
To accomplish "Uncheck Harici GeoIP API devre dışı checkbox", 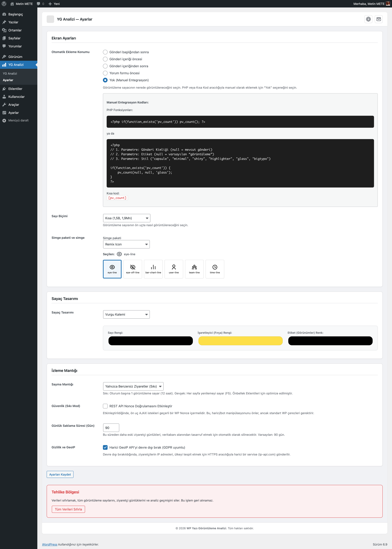I will tap(105, 447).
